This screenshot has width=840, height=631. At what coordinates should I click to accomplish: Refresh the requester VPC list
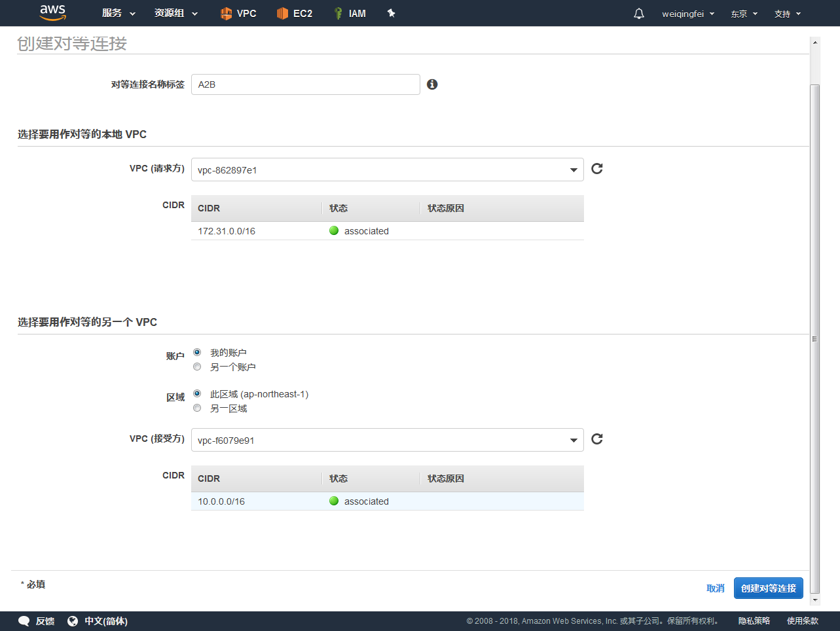597,169
